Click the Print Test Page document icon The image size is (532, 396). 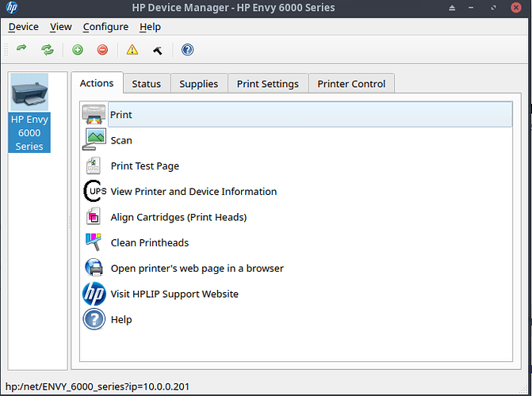94,166
